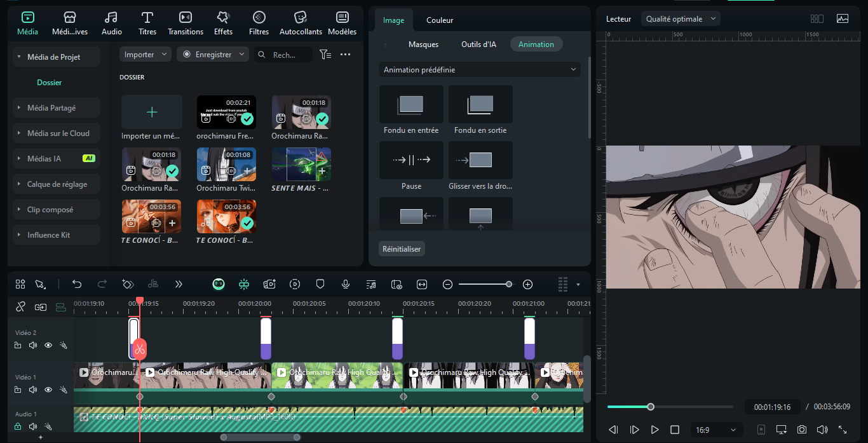The height and width of the screenshot is (443, 868).
Task: Click the marker shield icon in timeline toolbar
Action: [x=320, y=284]
